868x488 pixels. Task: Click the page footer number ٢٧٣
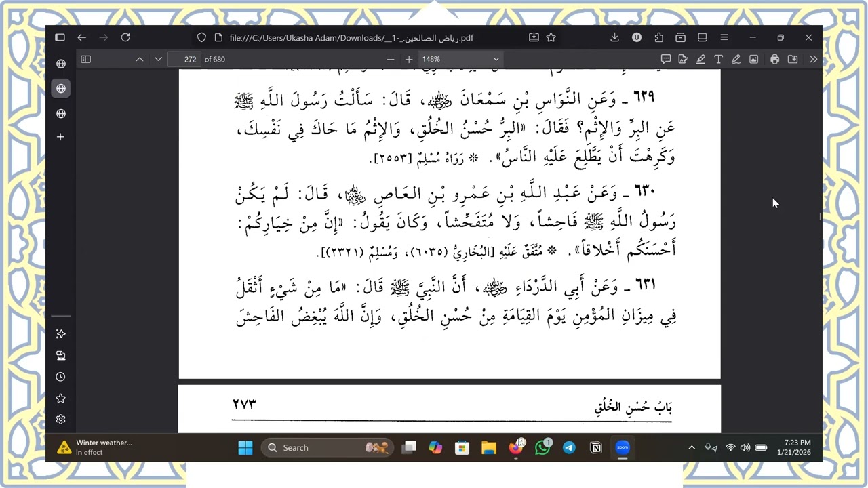pos(244,404)
